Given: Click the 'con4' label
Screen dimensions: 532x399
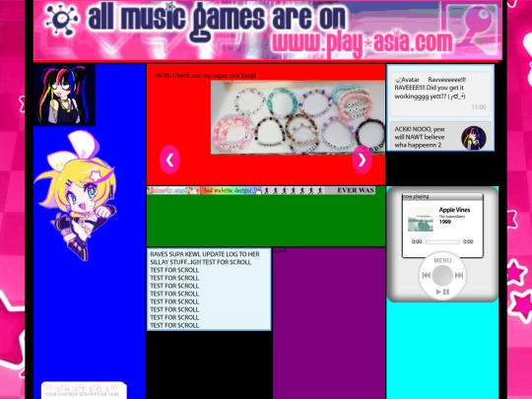Looking at the screenshot, I should click(x=280, y=251).
